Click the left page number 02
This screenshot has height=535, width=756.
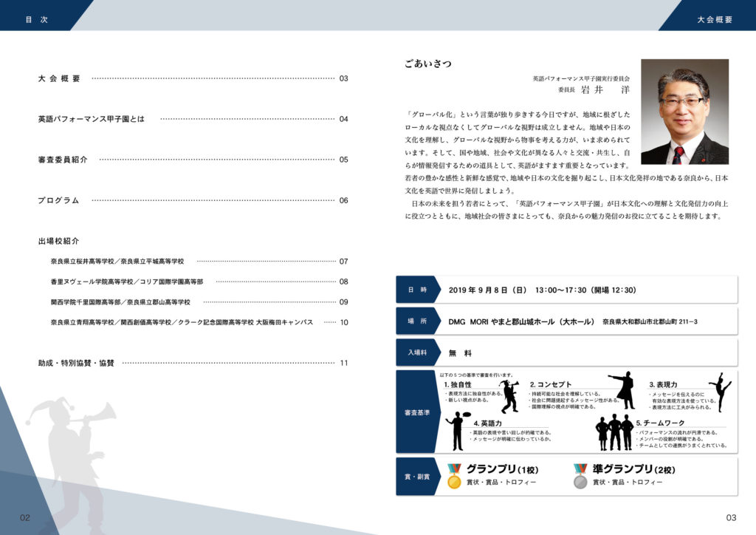click(x=25, y=517)
